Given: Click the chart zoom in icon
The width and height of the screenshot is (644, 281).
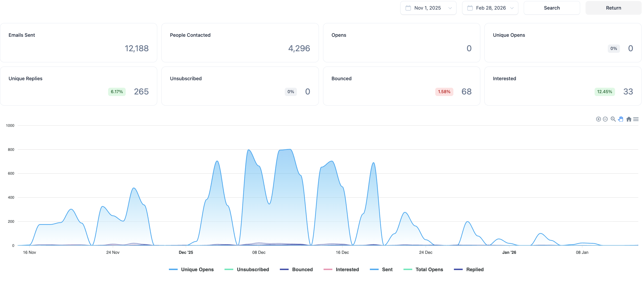Looking at the screenshot, I should click(x=598, y=119).
